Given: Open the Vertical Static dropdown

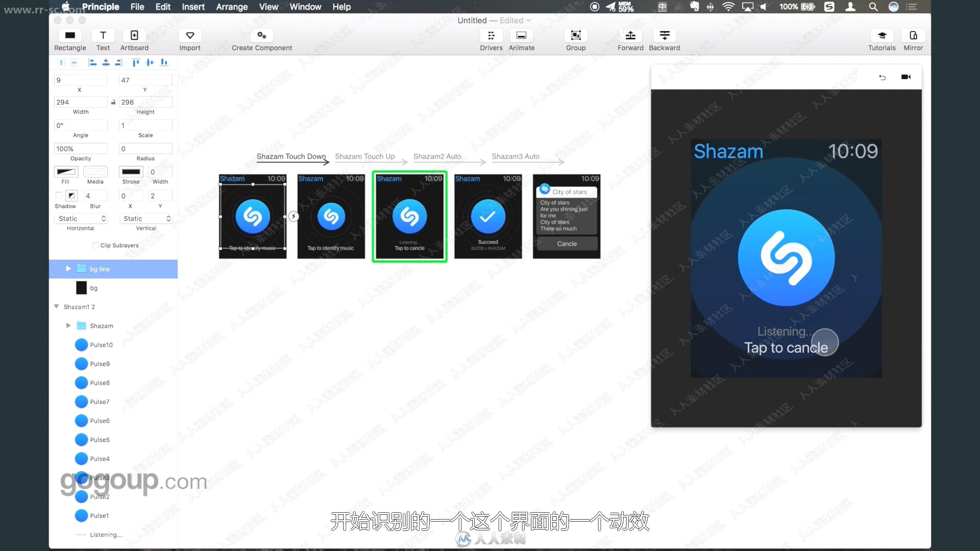Looking at the screenshot, I should [146, 218].
